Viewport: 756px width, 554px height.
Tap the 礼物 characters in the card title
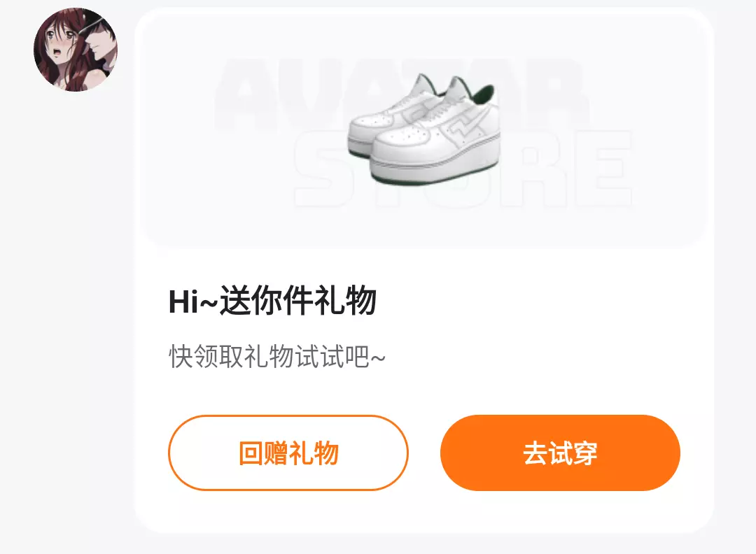[x=346, y=301]
